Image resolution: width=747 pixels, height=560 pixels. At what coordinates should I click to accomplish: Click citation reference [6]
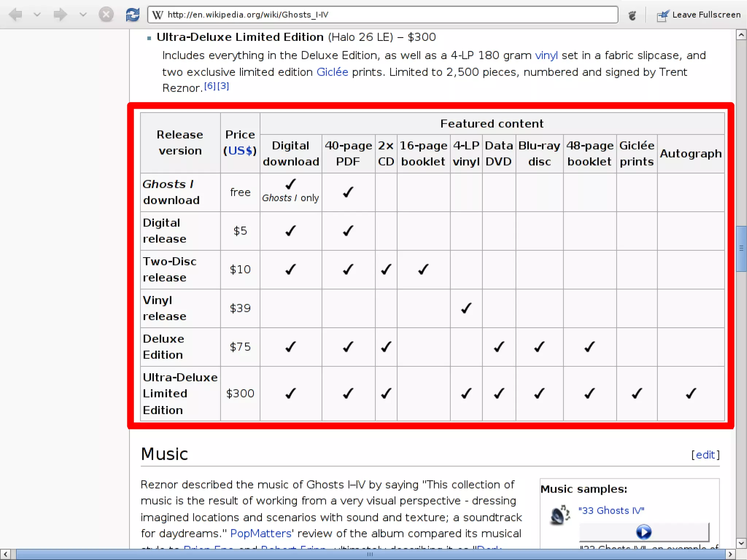coord(210,86)
